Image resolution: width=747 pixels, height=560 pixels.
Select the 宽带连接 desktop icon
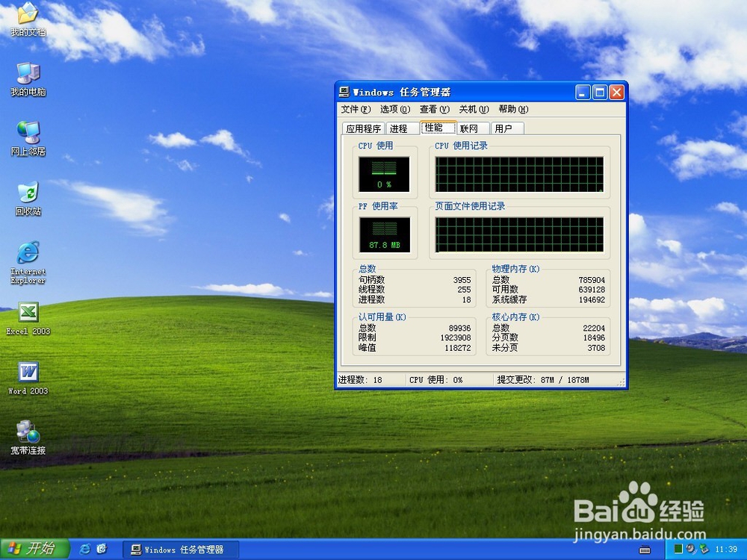pyautogui.click(x=28, y=438)
